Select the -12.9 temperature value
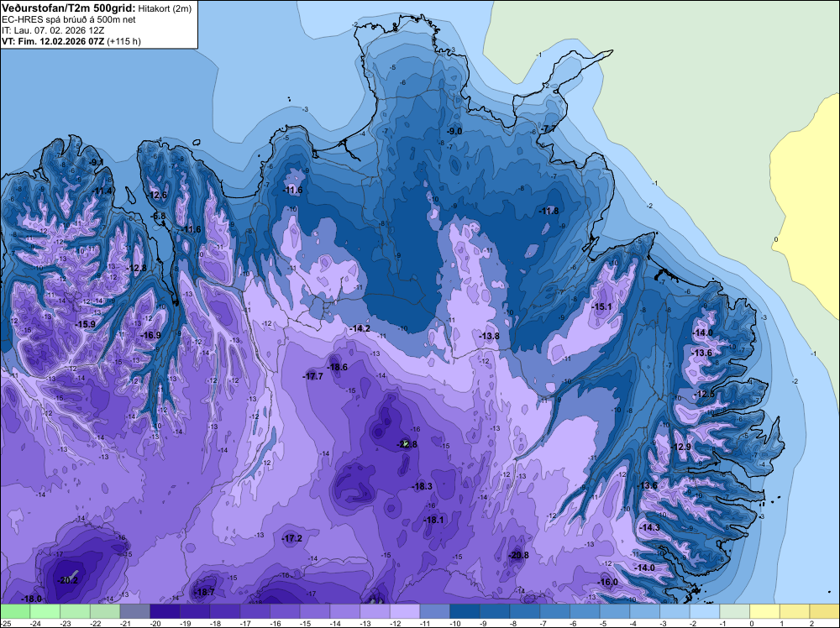The image size is (840, 628). point(680,447)
